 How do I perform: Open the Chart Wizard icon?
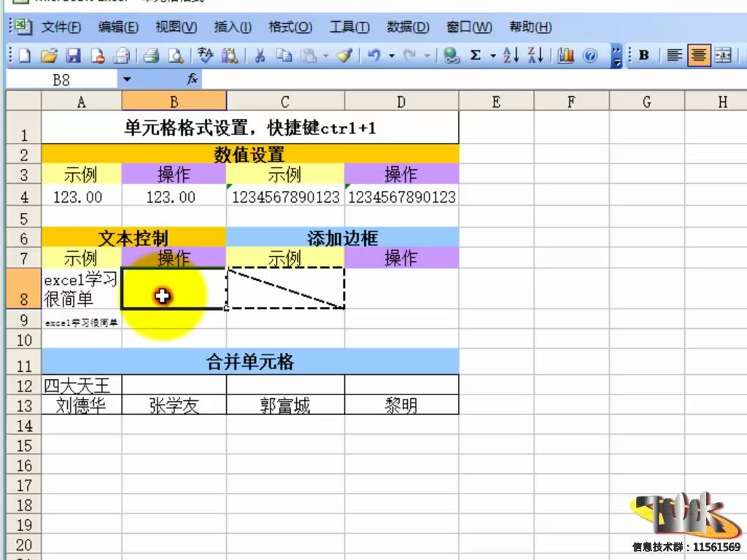(x=565, y=55)
